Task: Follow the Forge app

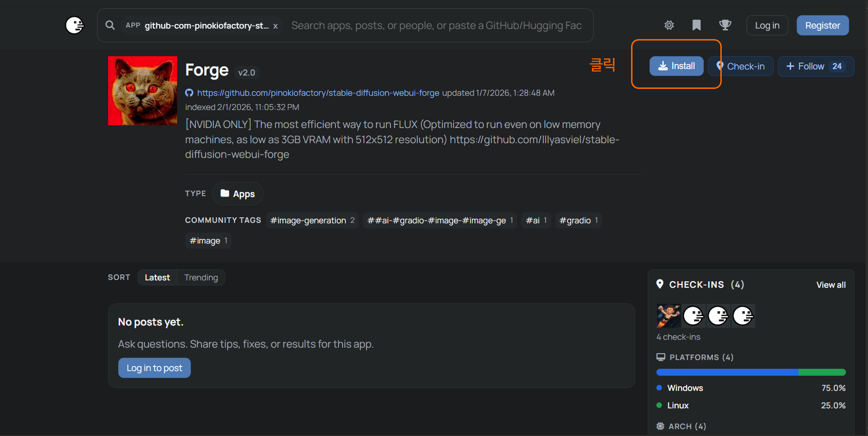Action: [x=816, y=66]
